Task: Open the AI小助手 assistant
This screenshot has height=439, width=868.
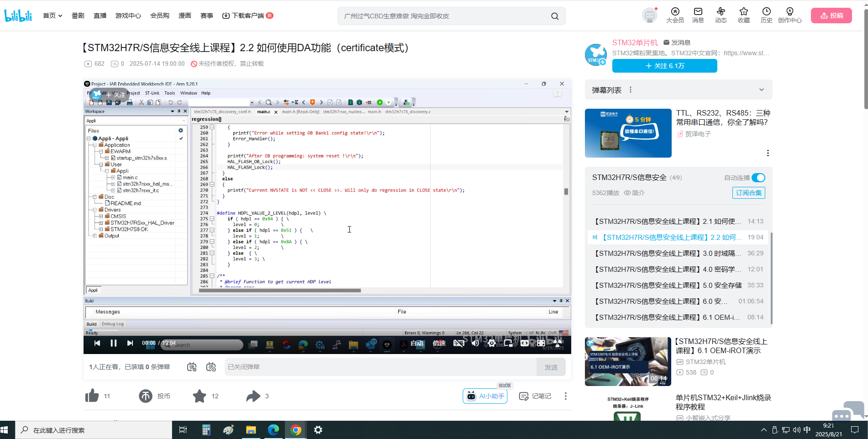Action: tap(485, 396)
